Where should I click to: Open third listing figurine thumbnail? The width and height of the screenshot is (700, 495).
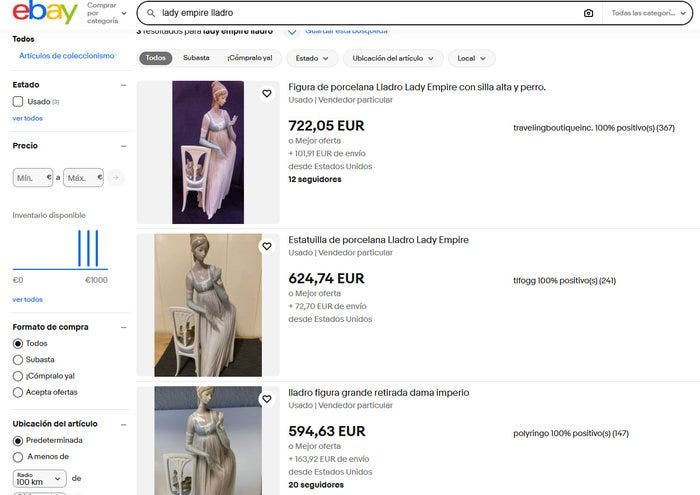[208, 440]
